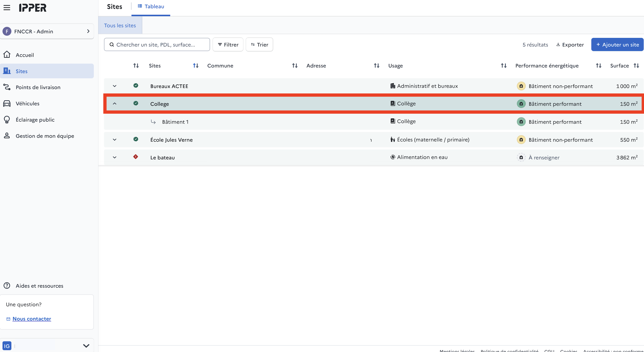Click the school icon beside Écoles (maternelle / primaire)
This screenshot has height=352, width=644.
pyautogui.click(x=393, y=139)
